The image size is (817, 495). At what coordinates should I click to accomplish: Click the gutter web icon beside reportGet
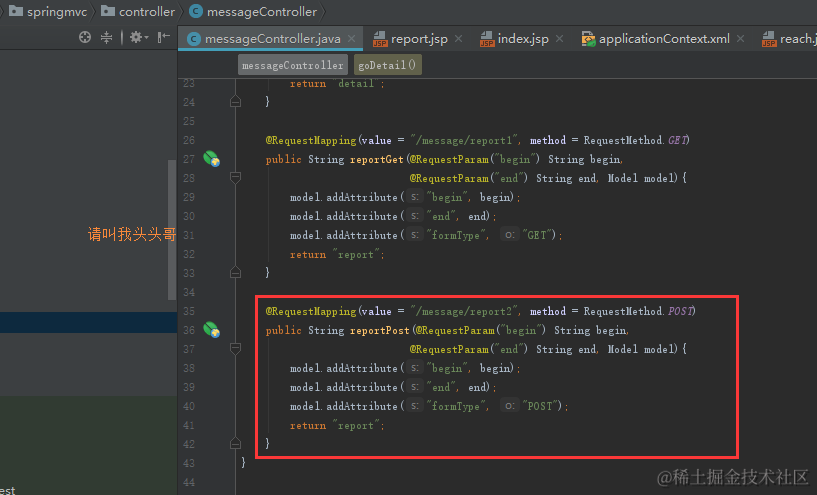[212, 159]
